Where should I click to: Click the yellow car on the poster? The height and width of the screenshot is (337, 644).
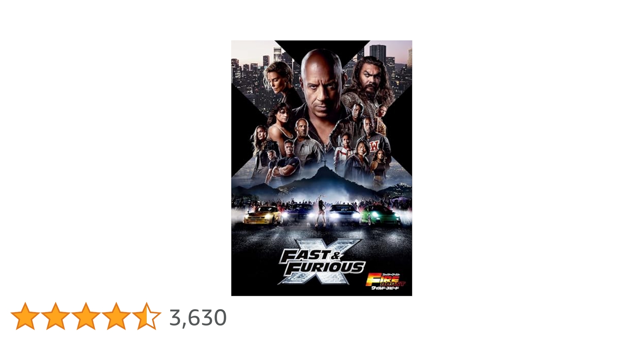pos(263,215)
